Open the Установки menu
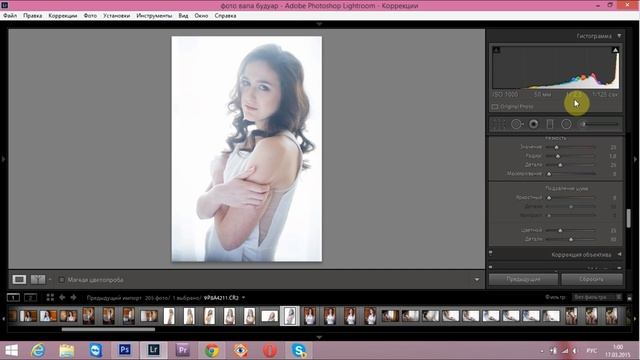640x360 pixels. tap(116, 16)
